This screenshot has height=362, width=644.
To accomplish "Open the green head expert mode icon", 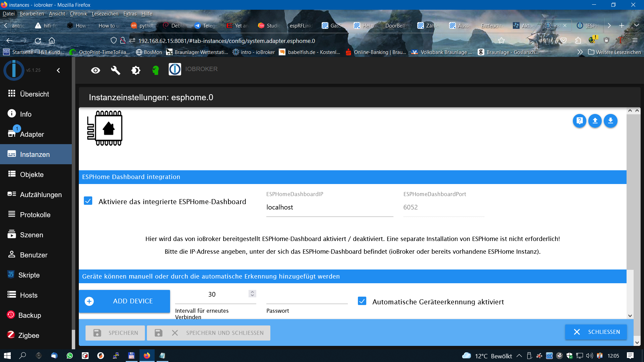I will (x=155, y=70).
